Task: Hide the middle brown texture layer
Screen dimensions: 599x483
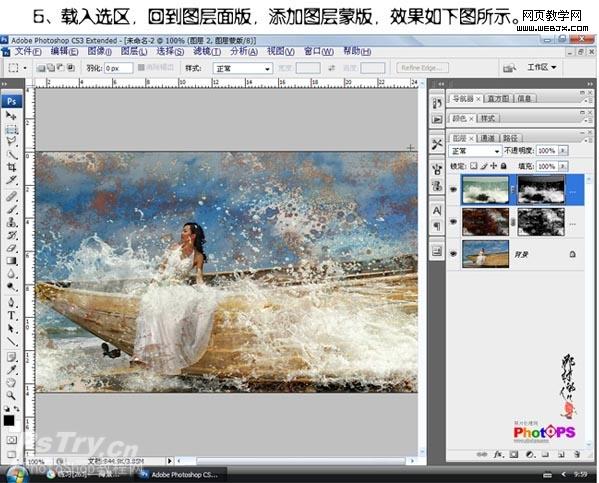Action: pyautogui.click(x=453, y=222)
